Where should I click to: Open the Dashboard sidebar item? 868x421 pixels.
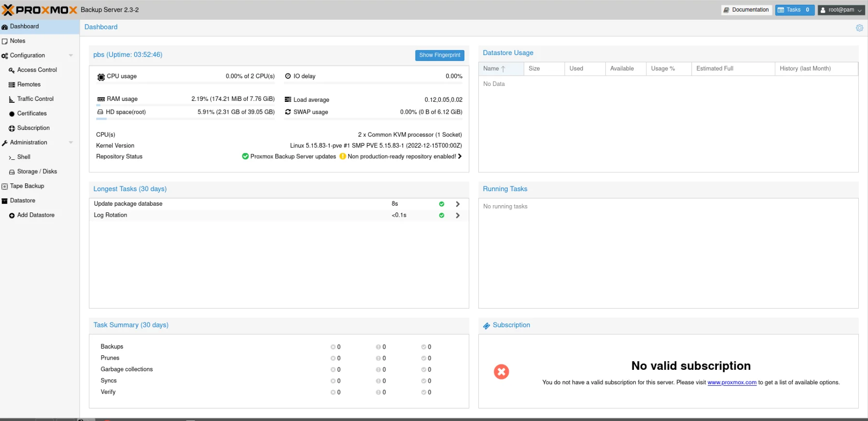[40, 27]
